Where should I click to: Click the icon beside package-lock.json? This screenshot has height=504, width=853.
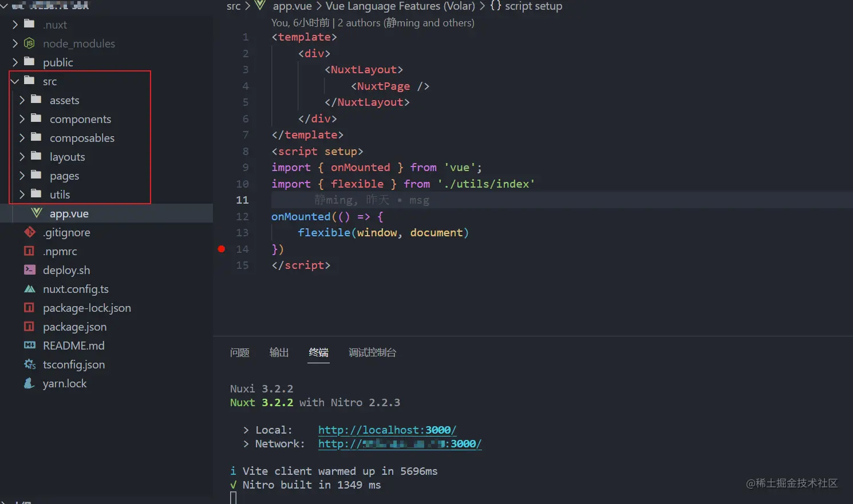pos(29,307)
